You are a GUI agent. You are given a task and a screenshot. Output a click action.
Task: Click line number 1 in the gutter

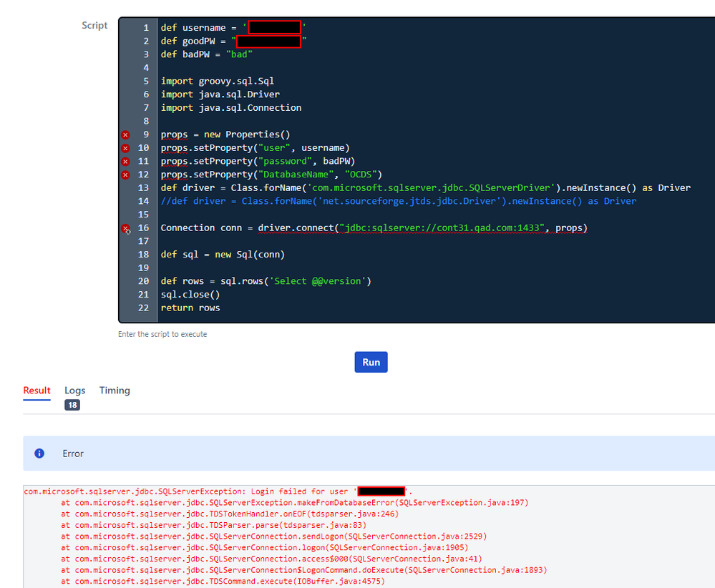pos(146,28)
